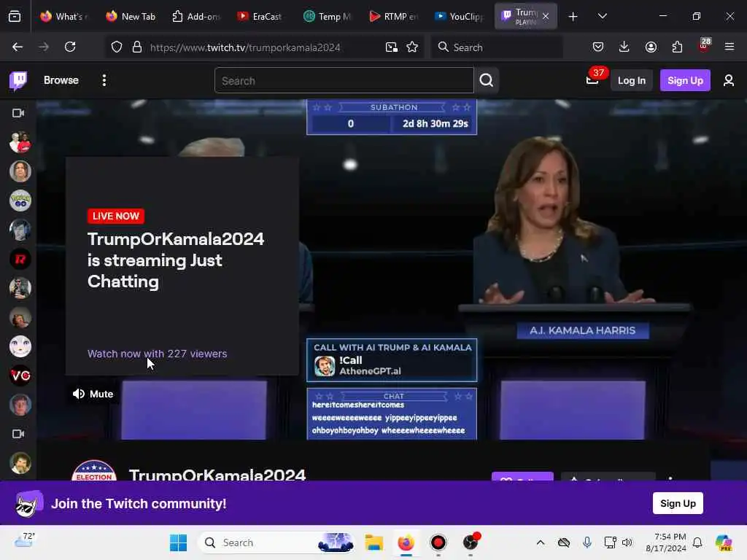Click the Firefox search box
This screenshot has height=560, width=747.
(x=497, y=47)
